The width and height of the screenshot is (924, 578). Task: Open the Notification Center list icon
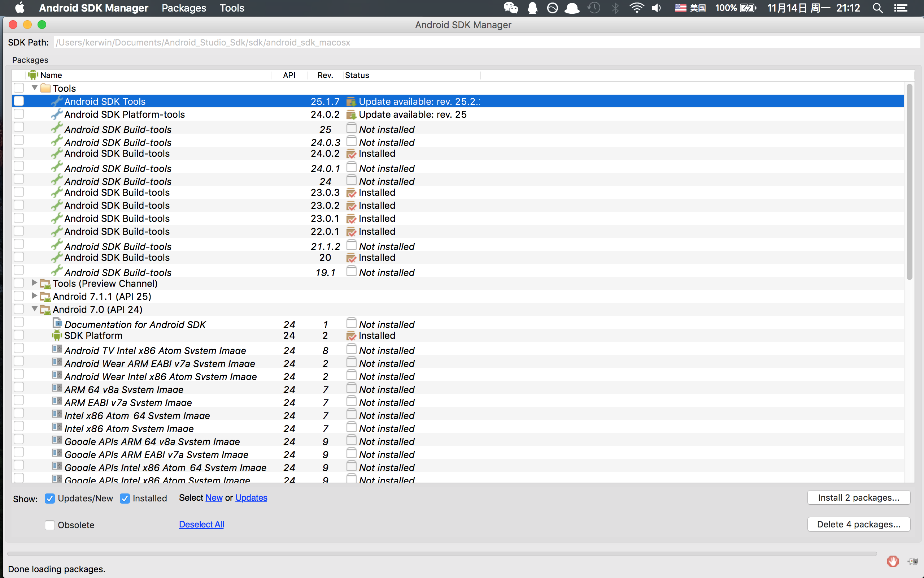[901, 8]
